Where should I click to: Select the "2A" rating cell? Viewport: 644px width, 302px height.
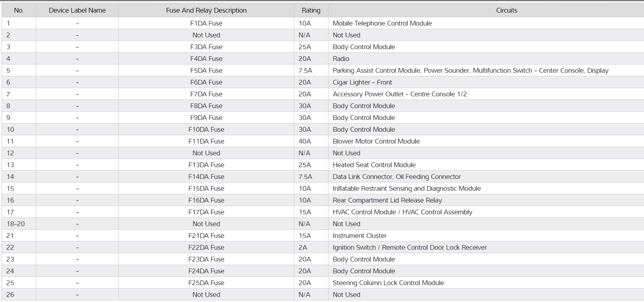click(303, 248)
